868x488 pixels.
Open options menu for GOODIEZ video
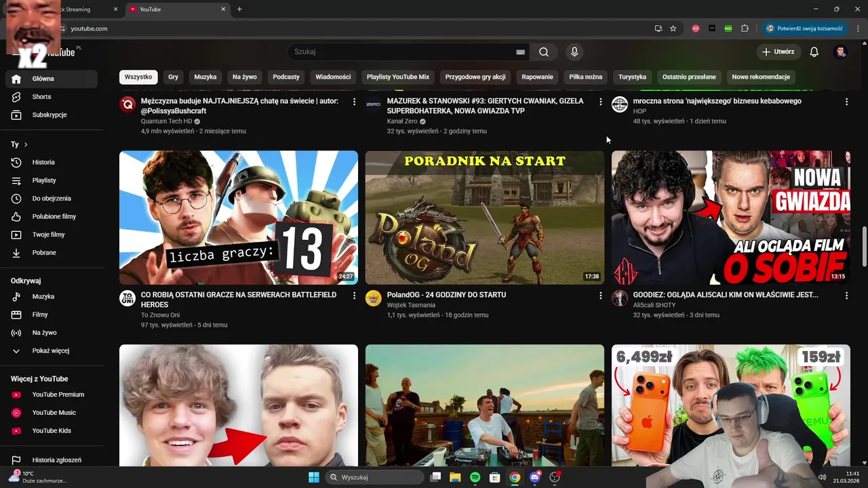coord(846,296)
